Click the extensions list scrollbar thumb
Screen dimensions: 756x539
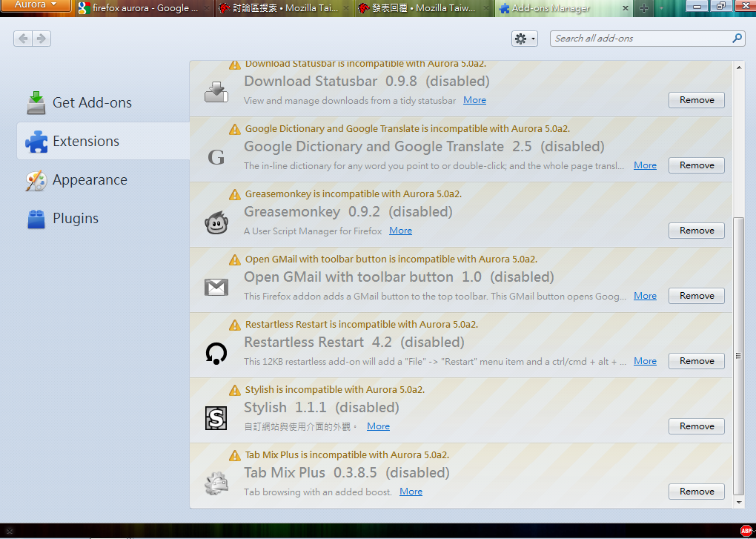(x=738, y=356)
